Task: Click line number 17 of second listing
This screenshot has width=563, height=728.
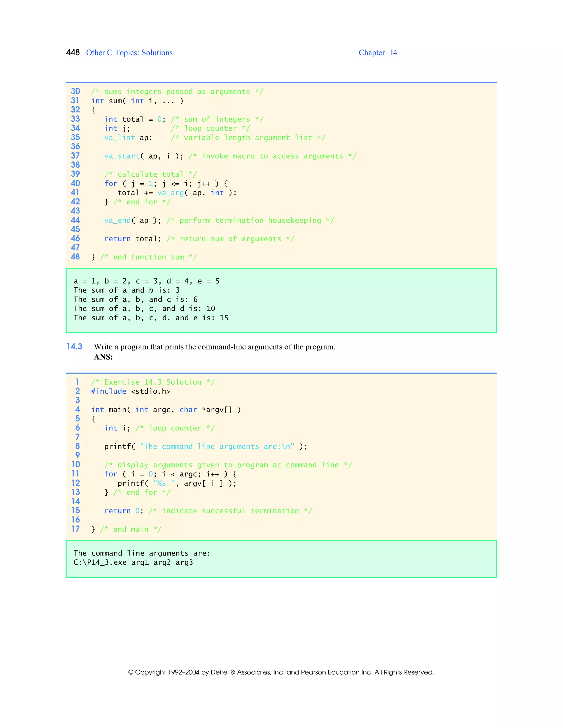Action: 75,529
